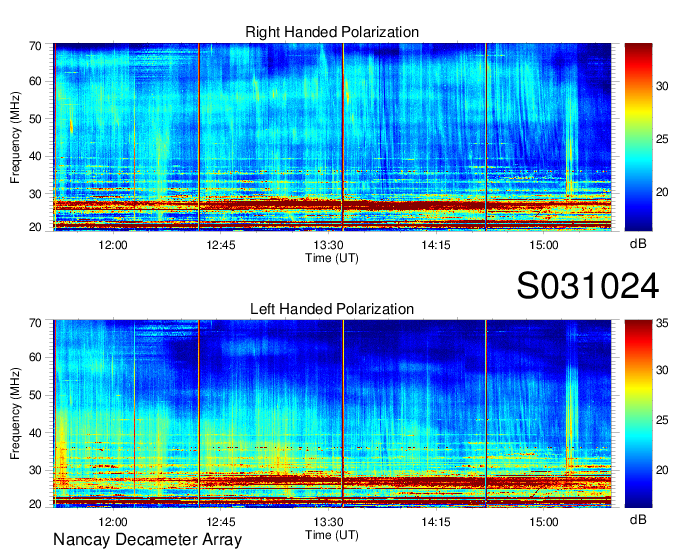Click the "30" frequency tick of bottom plot

point(35,470)
